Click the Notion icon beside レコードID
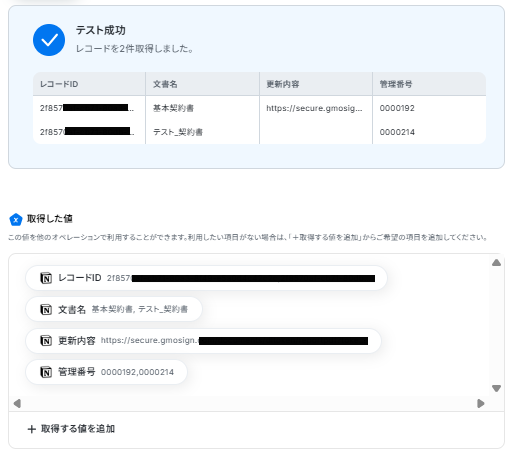 46,278
